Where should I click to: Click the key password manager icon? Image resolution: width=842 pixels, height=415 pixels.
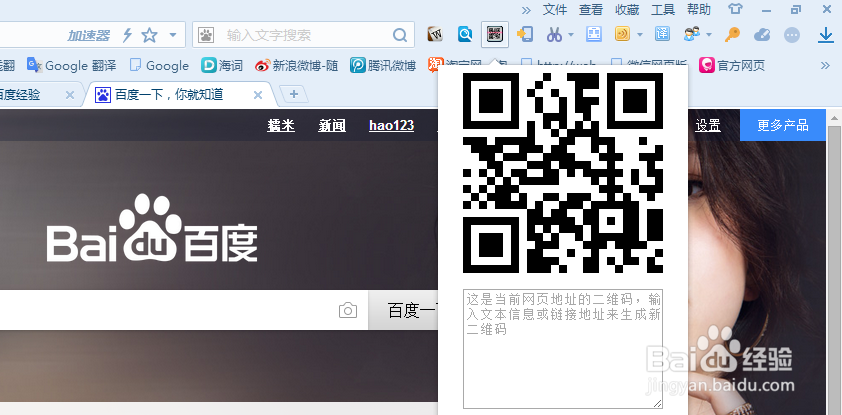tap(732, 35)
